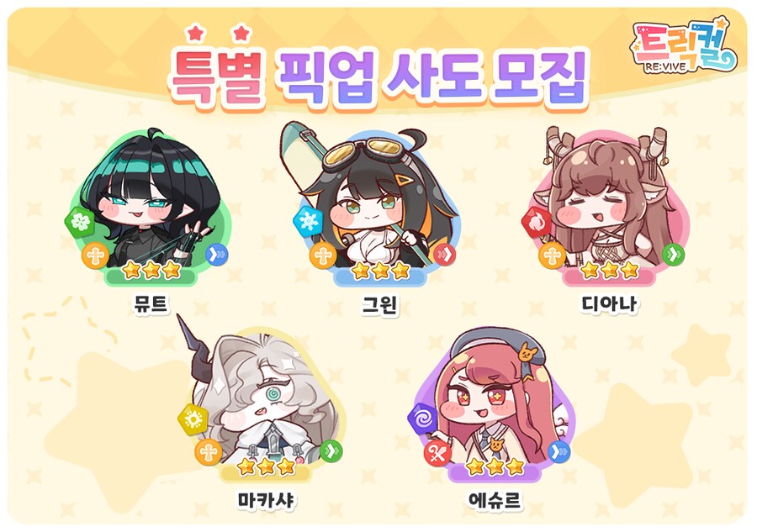This screenshot has height=532, width=757.
Task: Click the 특별 픽업 사도 모집 title
Action: [378, 76]
